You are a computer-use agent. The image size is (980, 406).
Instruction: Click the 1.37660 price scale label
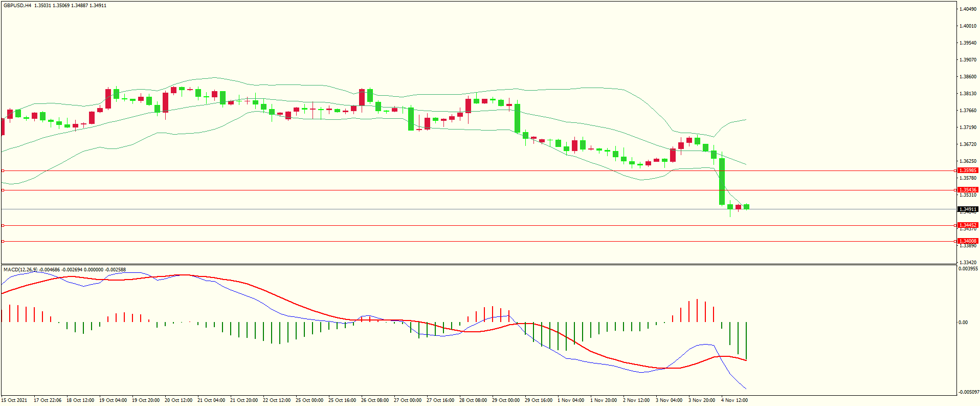(x=968, y=111)
